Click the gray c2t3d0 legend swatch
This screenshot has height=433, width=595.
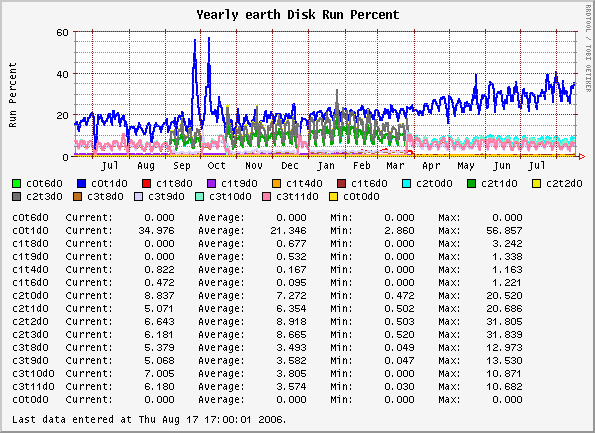click(x=17, y=197)
